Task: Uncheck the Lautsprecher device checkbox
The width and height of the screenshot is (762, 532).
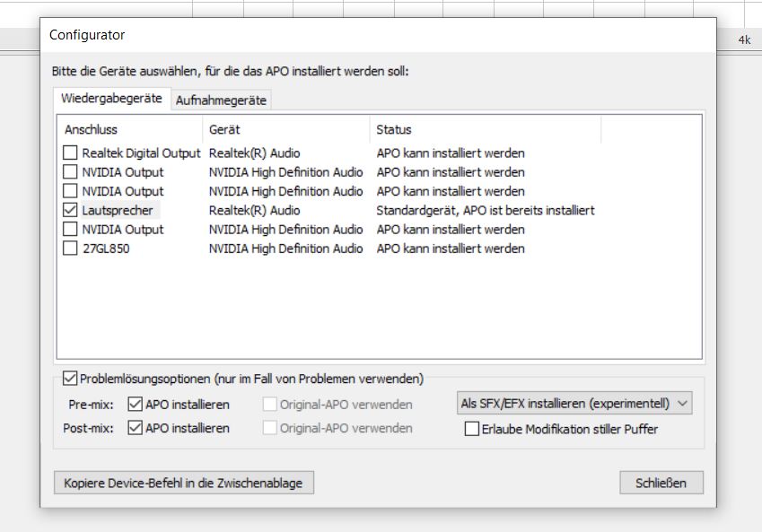Action: pyautogui.click(x=70, y=210)
